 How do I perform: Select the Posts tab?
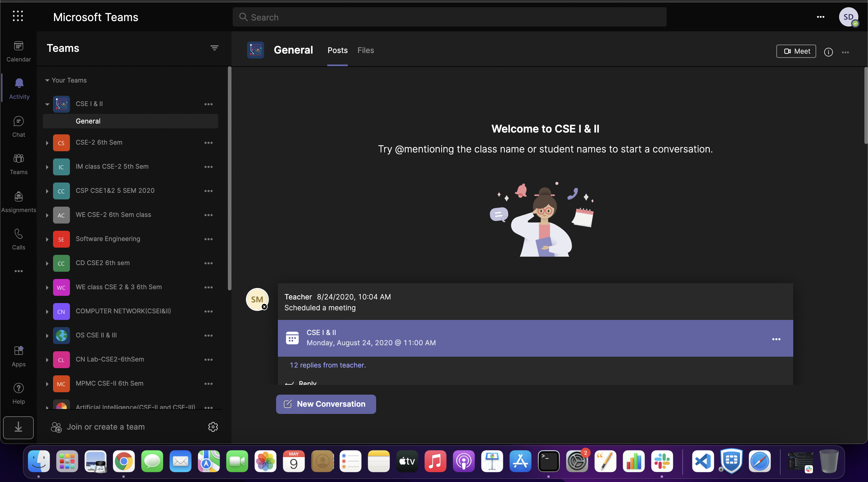click(x=337, y=50)
